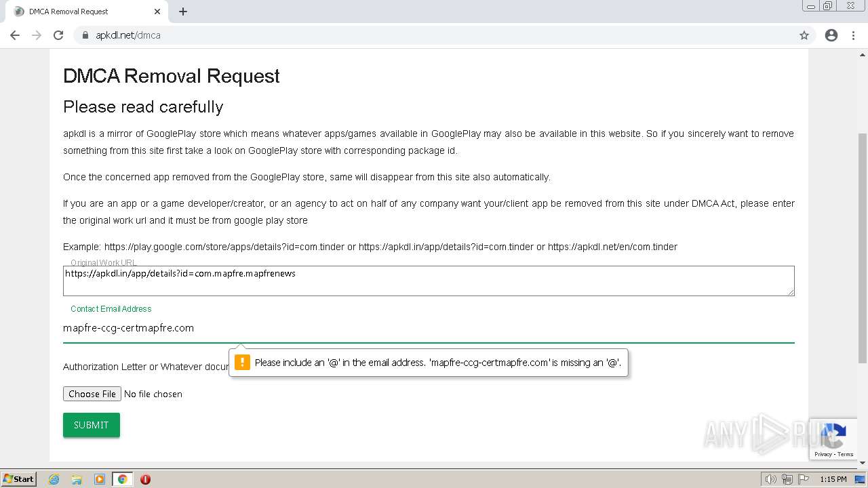The image size is (868, 488).
Task: Reload the page with refresh icon
Action: click(x=58, y=35)
